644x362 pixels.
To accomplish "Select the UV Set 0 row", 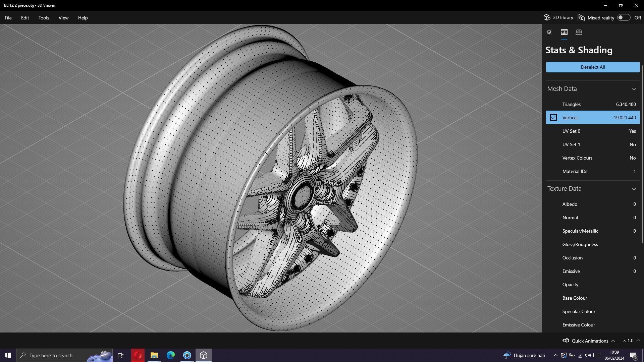I will pos(593,131).
